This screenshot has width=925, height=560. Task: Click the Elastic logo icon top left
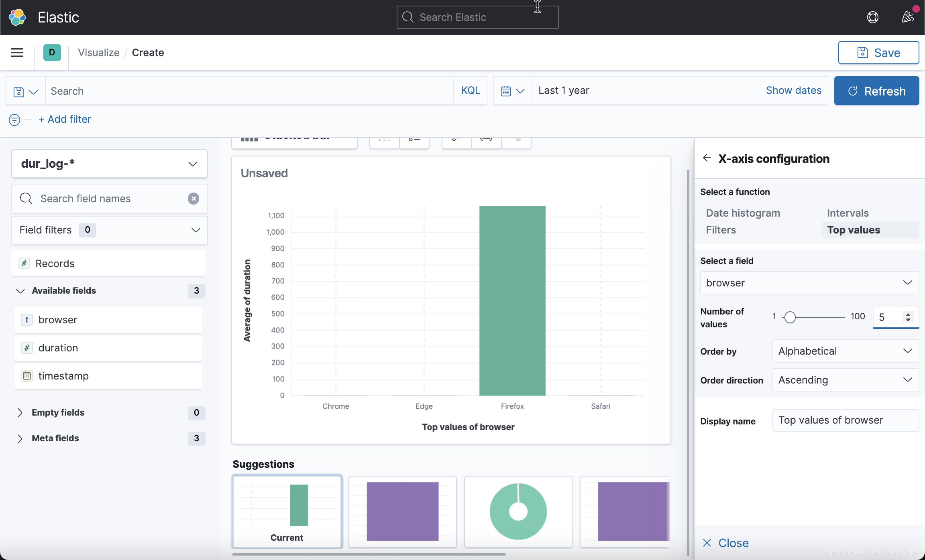pyautogui.click(x=18, y=17)
